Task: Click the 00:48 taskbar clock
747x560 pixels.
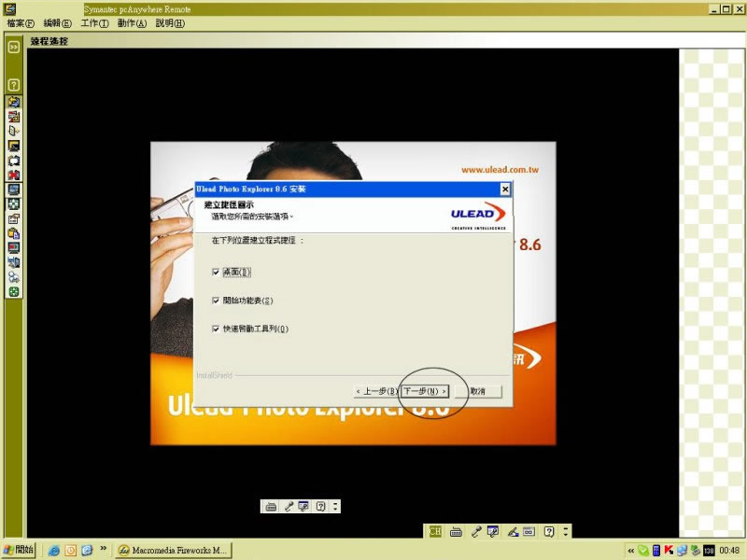Action: pos(730,551)
